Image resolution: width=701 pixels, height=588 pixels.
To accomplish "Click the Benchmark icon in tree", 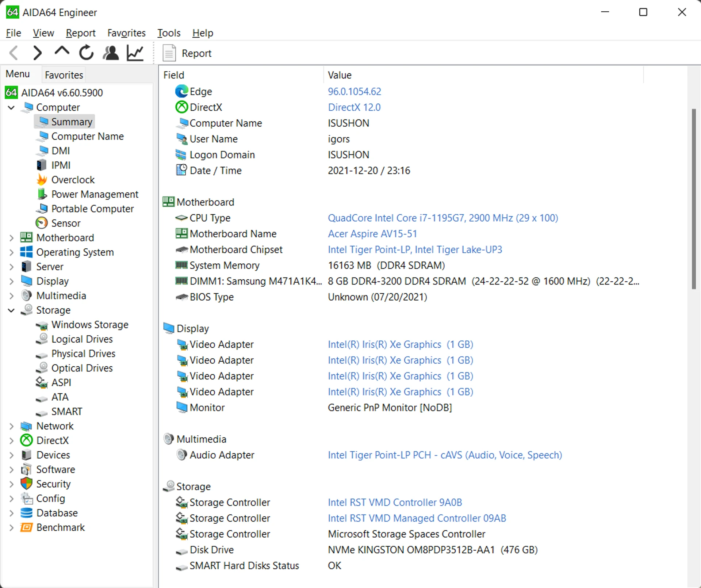I will (27, 527).
